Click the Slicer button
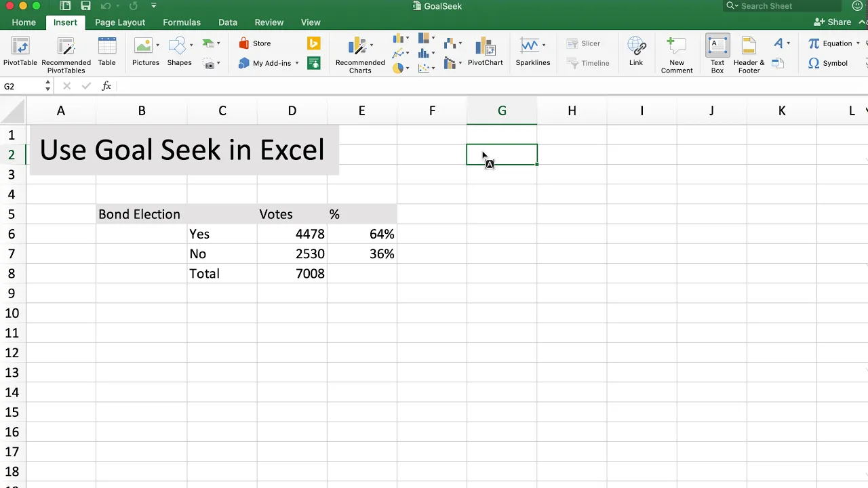This screenshot has width=868, height=488. (x=583, y=43)
